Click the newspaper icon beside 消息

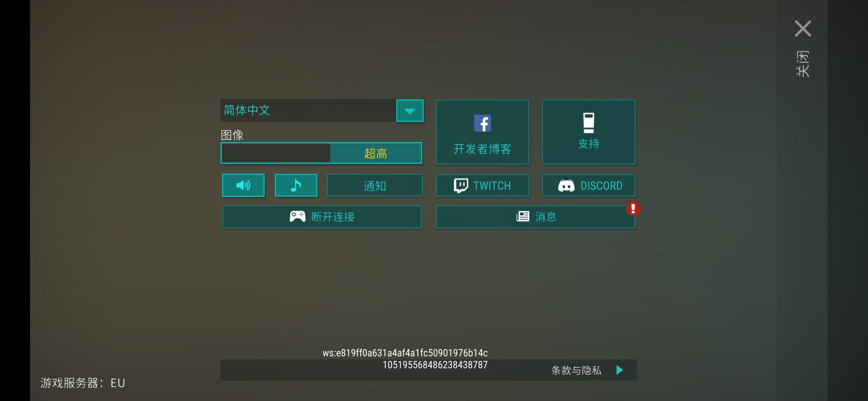point(523,216)
